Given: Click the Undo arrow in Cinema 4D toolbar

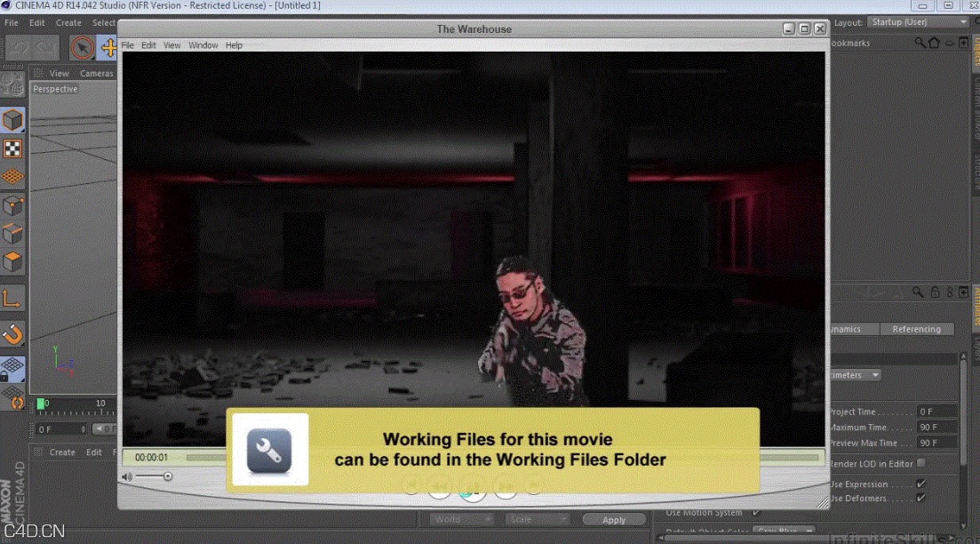Looking at the screenshot, I should tap(19, 47).
